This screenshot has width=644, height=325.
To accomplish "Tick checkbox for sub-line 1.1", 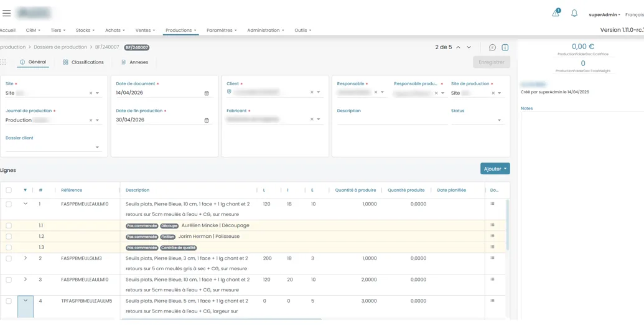I will [9, 225].
